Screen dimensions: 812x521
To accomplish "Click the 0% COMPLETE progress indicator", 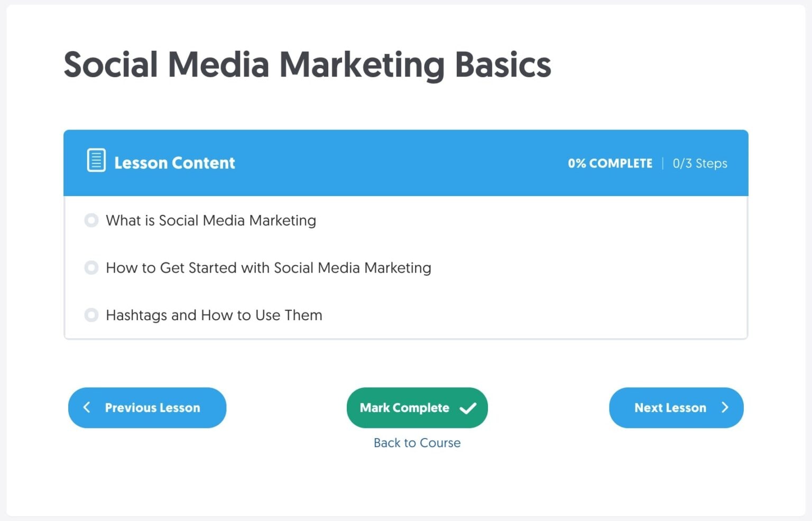I will [x=610, y=163].
